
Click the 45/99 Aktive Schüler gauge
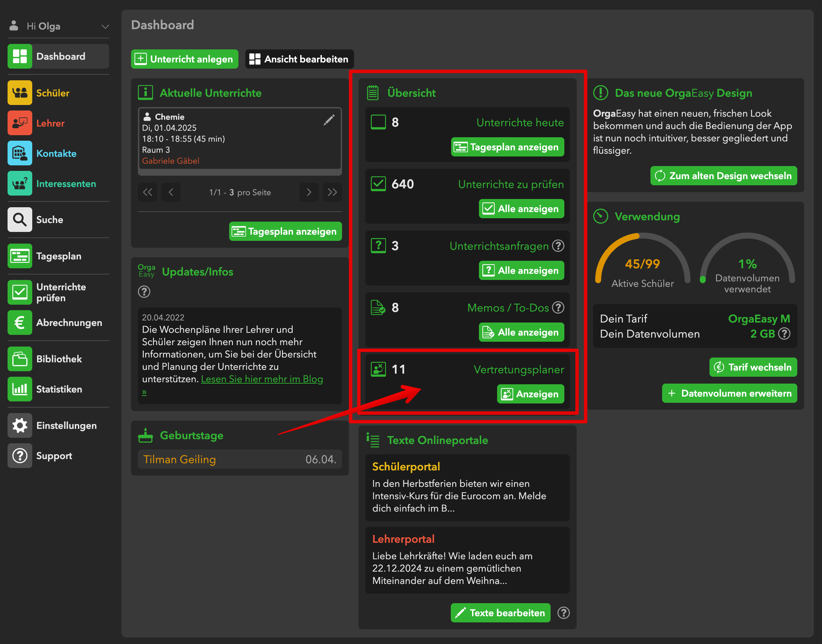pyautogui.click(x=643, y=260)
